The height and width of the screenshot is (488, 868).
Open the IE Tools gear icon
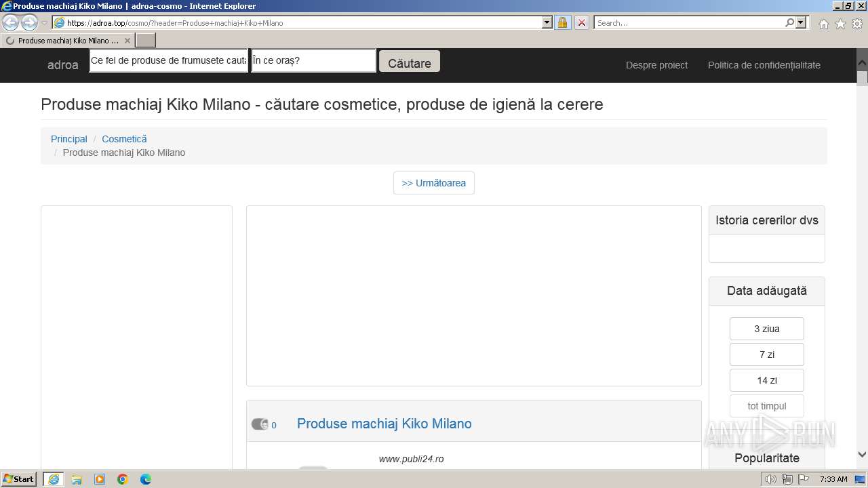(x=857, y=24)
